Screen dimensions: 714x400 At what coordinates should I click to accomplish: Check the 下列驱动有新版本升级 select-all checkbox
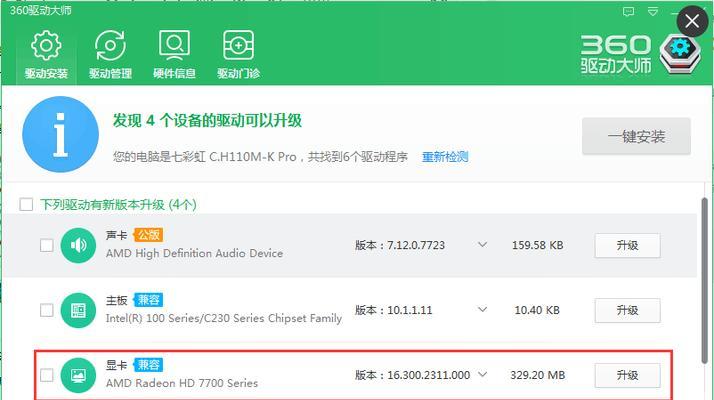(26, 205)
